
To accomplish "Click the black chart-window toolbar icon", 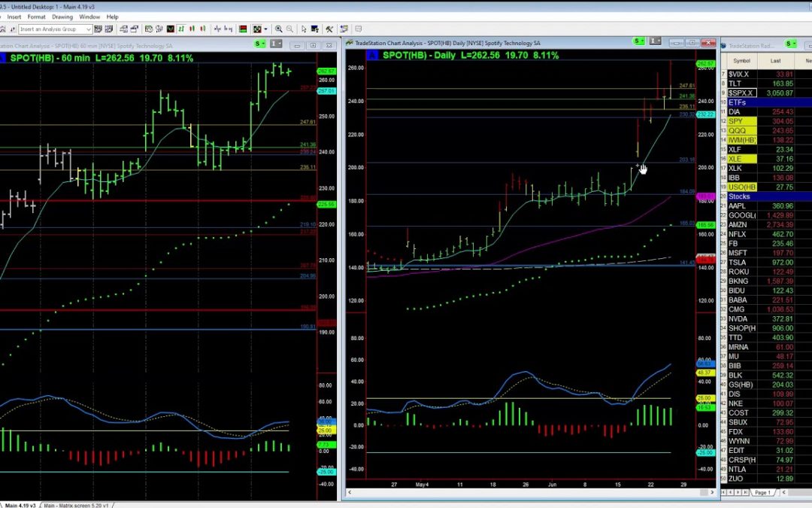I will 171,29.
